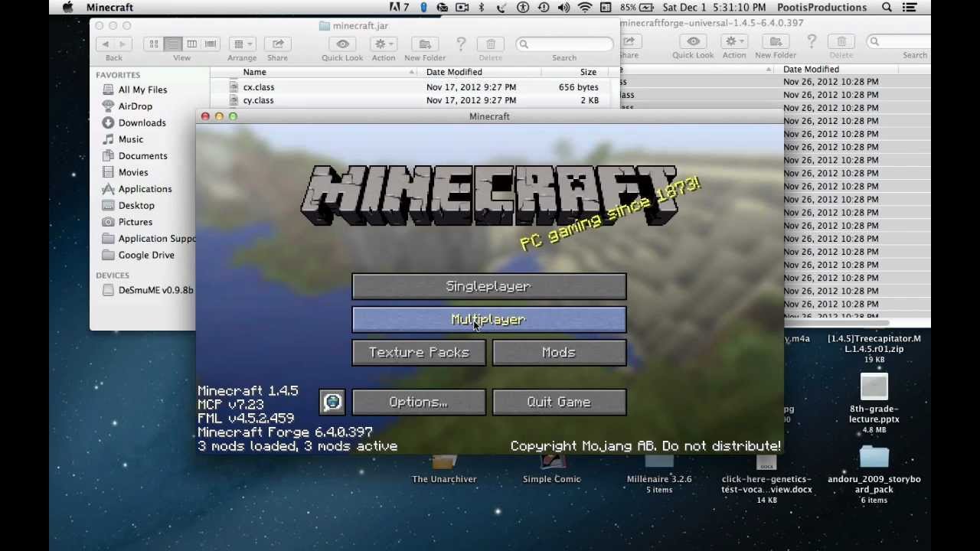Go back in minecraft.jar Finder window
This screenshot has width=980, height=551.
pyautogui.click(x=106, y=44)
